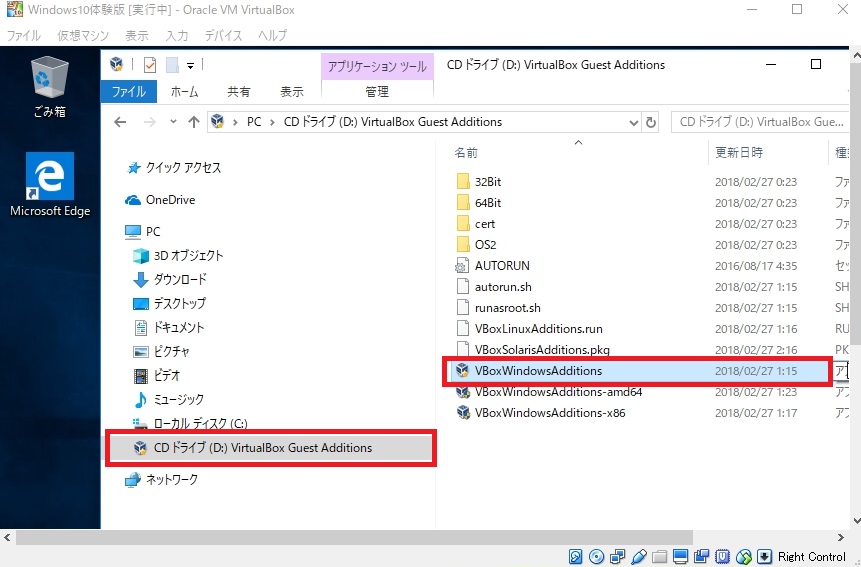
Task: Open the recent locations dropdown arrow
Action: [173, 121]
